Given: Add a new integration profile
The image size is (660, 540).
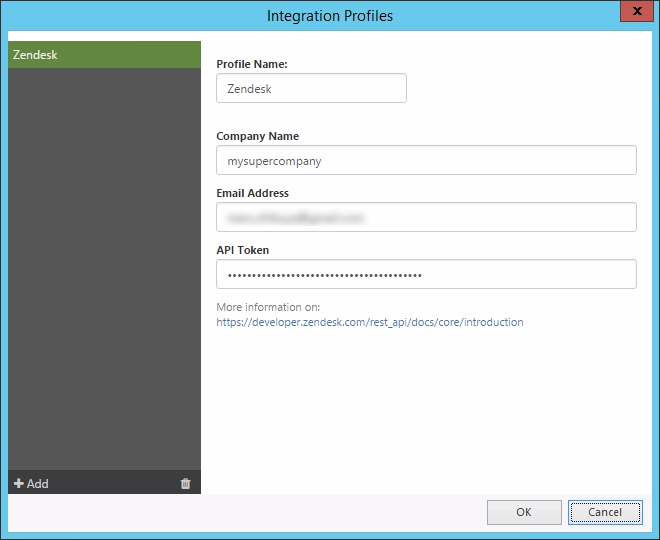Looking at the screenshot, I should point(31,483).
